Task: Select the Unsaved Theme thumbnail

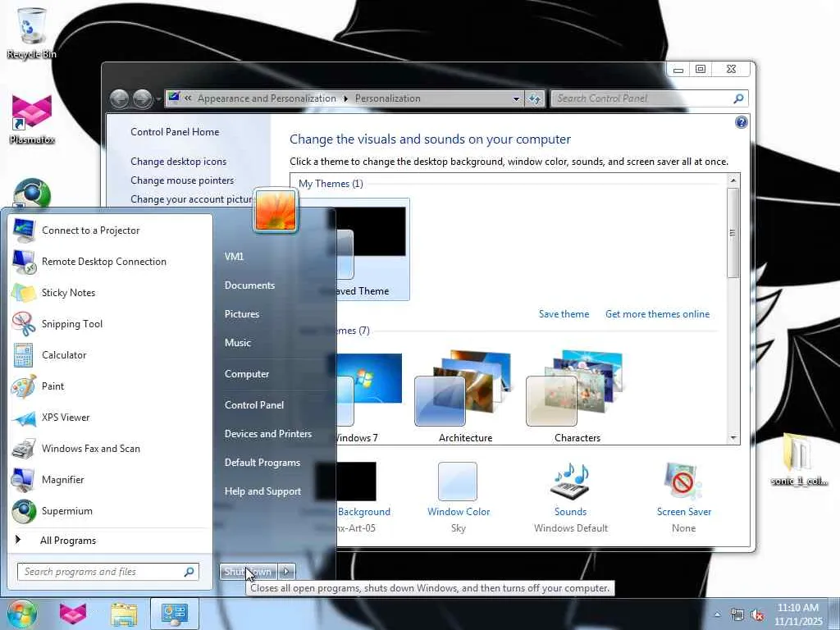Action: 373,249
